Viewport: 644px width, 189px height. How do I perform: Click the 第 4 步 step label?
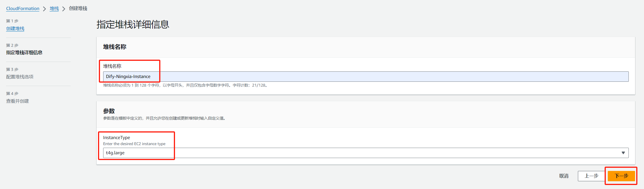pos(12,93)
